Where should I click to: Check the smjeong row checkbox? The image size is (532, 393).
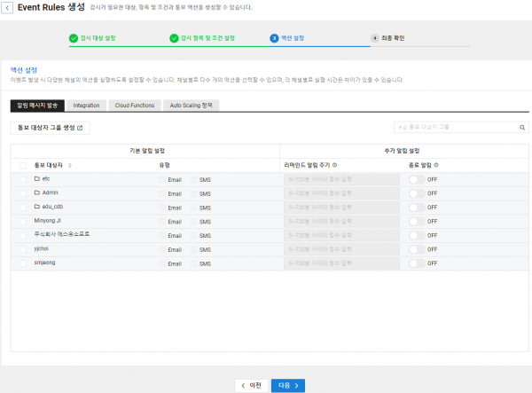23,263
